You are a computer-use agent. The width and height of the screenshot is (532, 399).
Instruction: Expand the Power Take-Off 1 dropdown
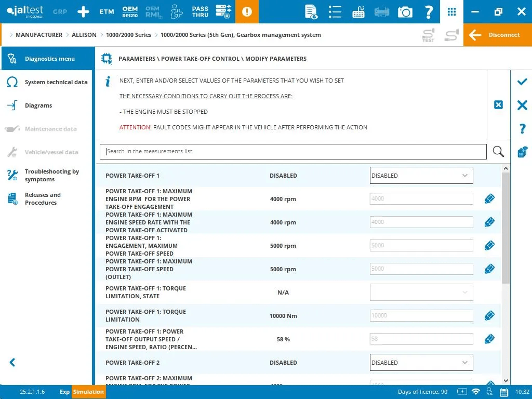pos(421,176)
